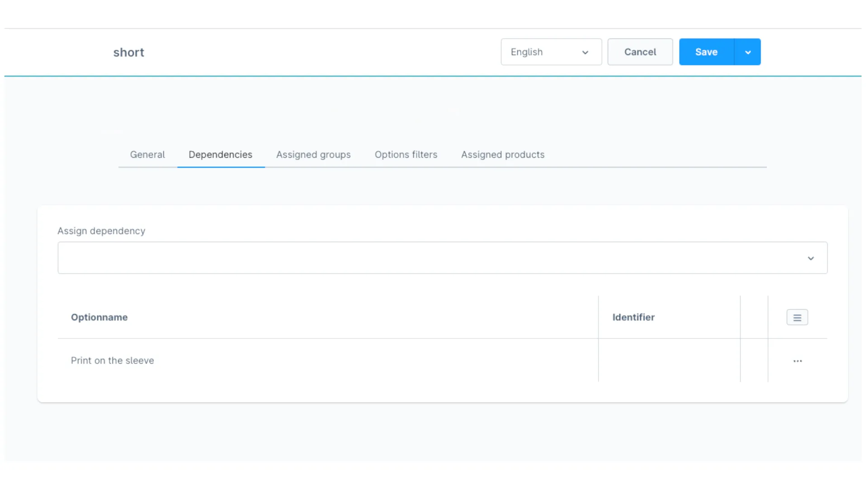Select the Dependencies tab
Image resolution: width=868 pixels, height=488 pixels.
pyautogui.click(x=221, y=155)
